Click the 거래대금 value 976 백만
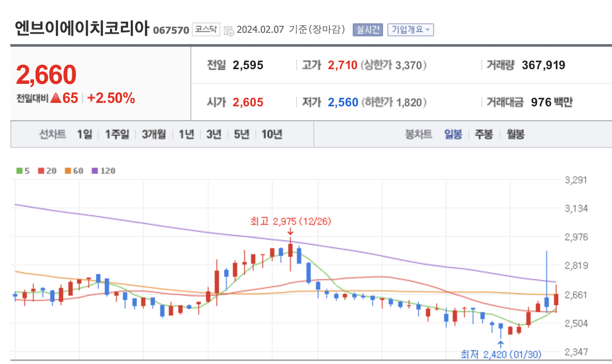Screen dimensions: 612x364 [x=552, y=102]
